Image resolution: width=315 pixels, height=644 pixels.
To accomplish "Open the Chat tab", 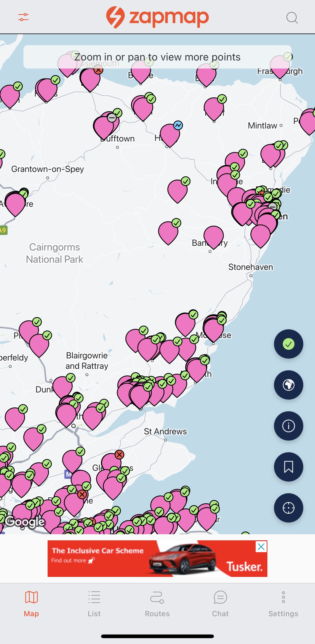I will (220, 604).
